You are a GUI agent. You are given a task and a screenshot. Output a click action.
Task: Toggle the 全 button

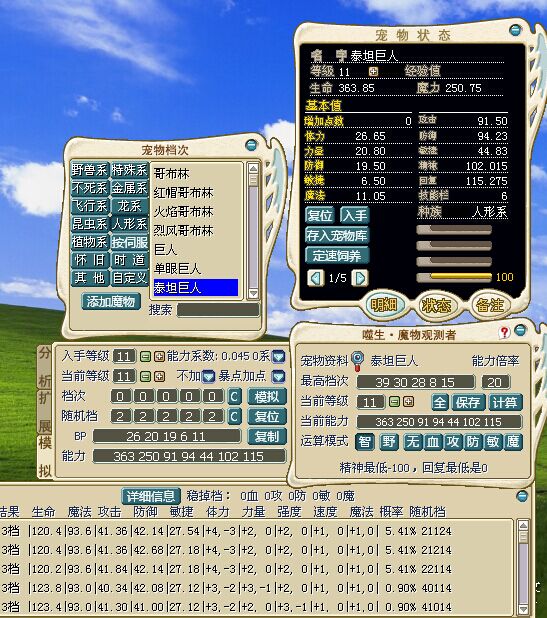(440, 402)
